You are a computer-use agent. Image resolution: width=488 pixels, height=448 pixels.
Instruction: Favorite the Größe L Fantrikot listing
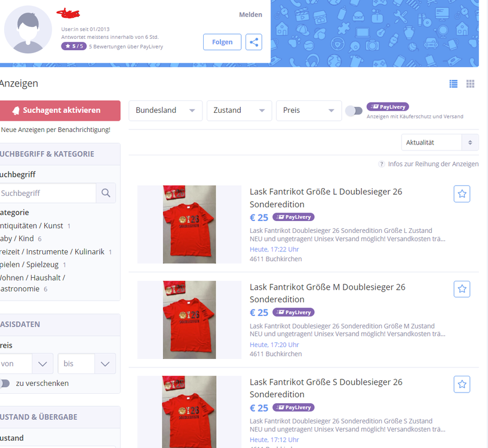tap(462, 194)
